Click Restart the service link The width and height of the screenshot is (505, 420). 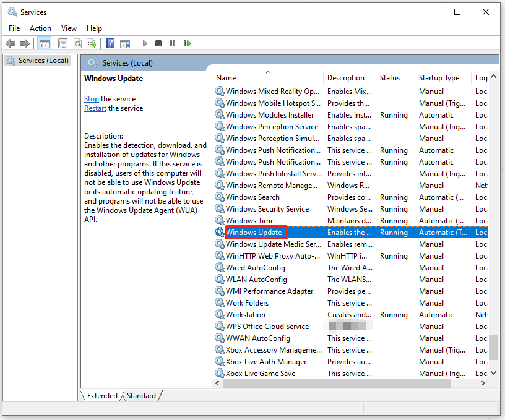(95, 108)
